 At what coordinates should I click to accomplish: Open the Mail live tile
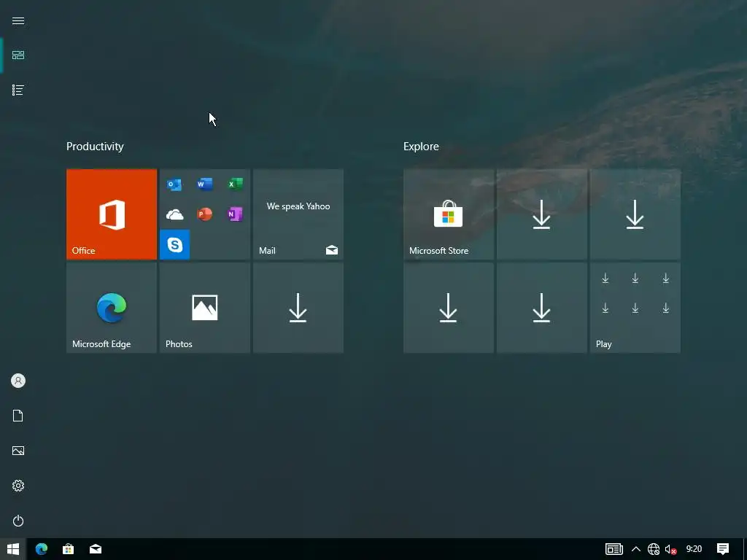298,214
